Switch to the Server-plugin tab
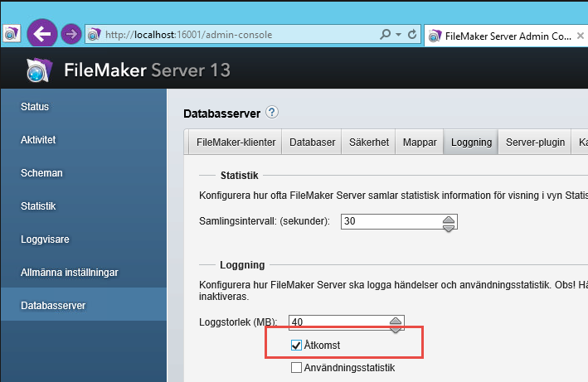The height and width of the screenshot is (382, 588). click(535, 143)
